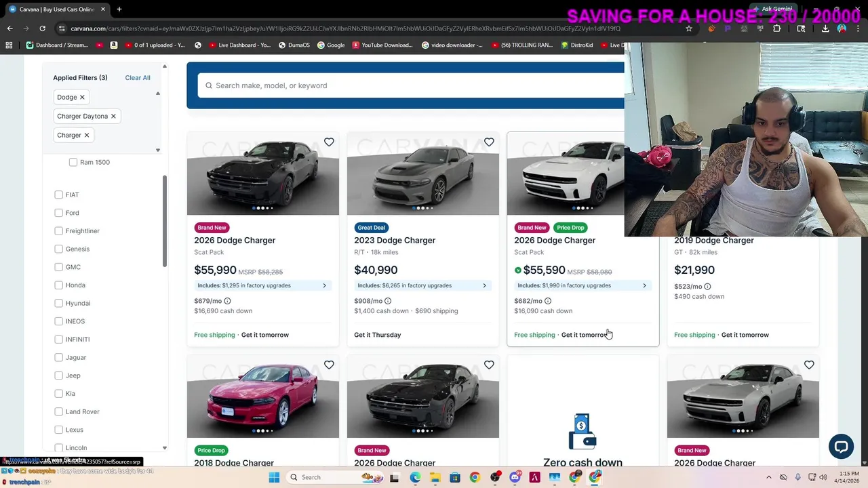Image resolution: width=868 pixels, height=488 pixels.
Task: Enable the Jeep checkbox
Action: coord(59,375)
